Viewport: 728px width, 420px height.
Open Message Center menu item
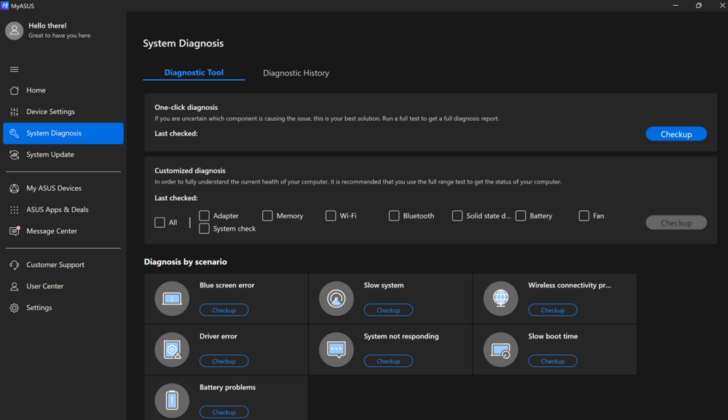(63, 231)
